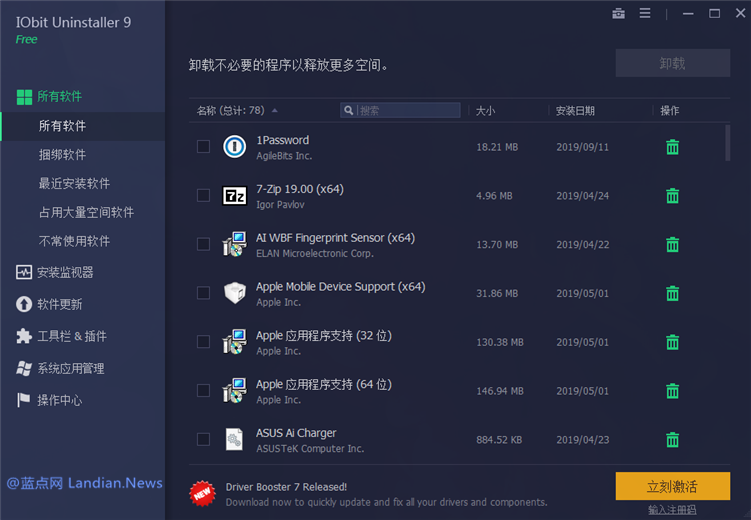This screenshot has width=751, height=520.
Task: Sort list by 安装日期 column header
Action: coord(575,111)
